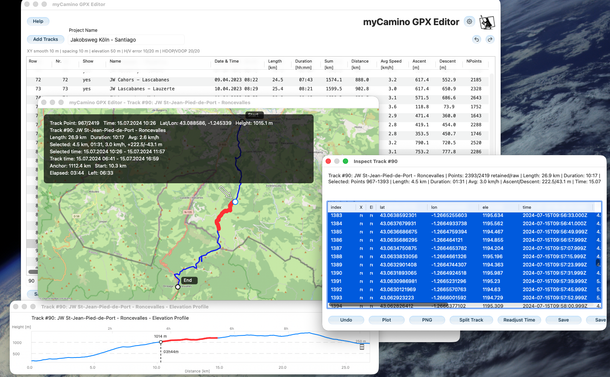Screen dimensions: 610x377
Task: Select the row JW Lascabanes - Lauzerte
Action: 258,89
